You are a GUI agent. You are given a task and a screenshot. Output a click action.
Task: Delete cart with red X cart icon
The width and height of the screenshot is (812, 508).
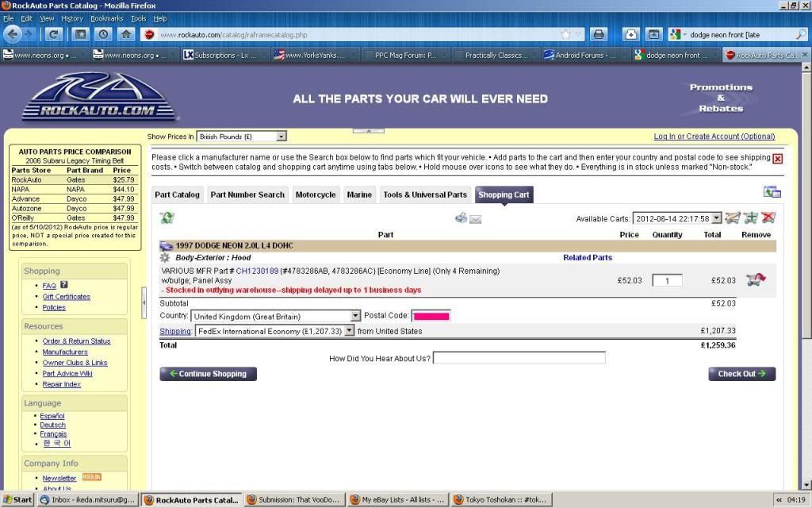click(x=768, y=218)
